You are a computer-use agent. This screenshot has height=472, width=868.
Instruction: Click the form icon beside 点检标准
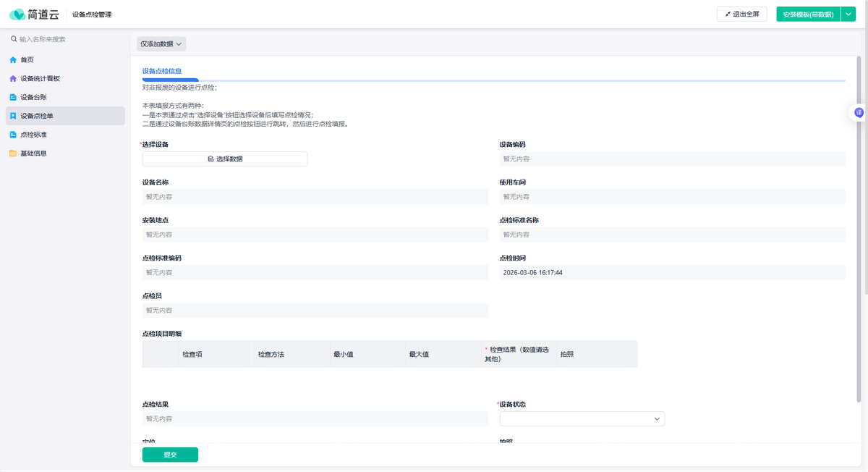(x=13, y=135)
